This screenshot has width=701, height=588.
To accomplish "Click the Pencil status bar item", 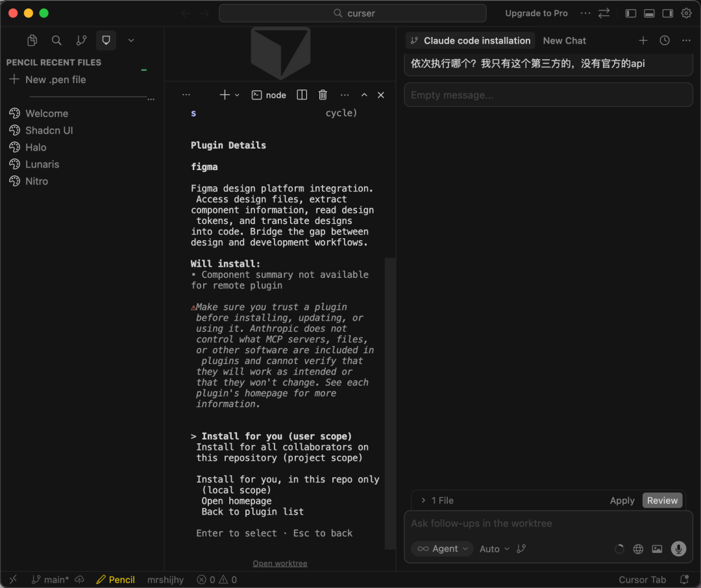I will tap(116, 580).
